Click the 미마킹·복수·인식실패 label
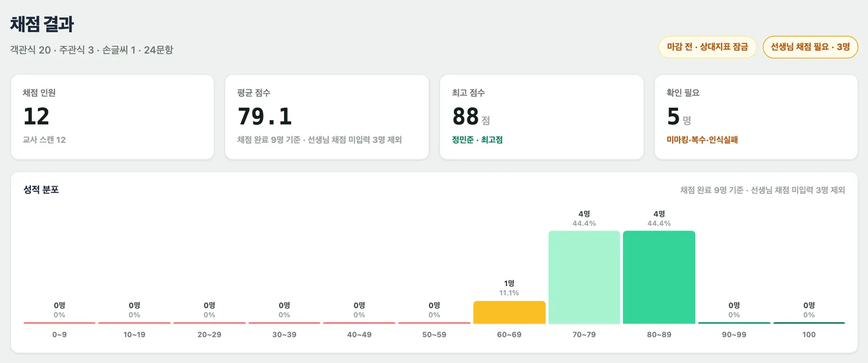 pyautogui.click(x=702, y=140)
